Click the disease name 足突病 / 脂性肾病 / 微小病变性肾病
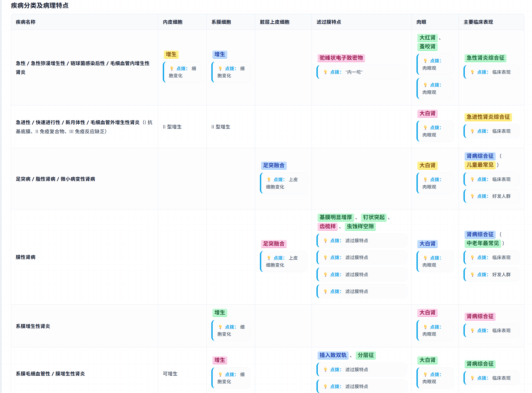Image resolution: width=532 pixels, height=393 pixels. pyautogui.click(x=55, y=179)
